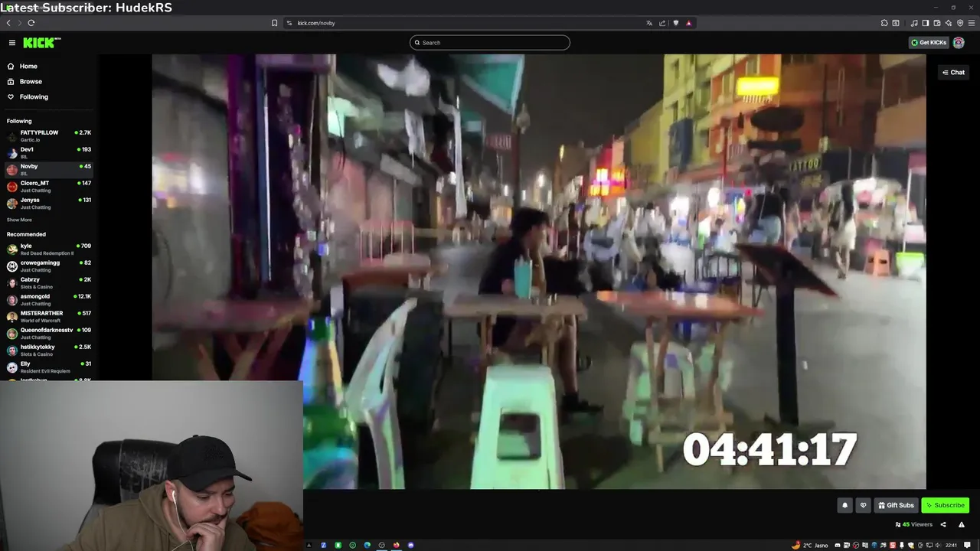The width and height of the screenshot is (980, 551).
Task: Open Firefox from the taskbar
Action: (396, 545)
